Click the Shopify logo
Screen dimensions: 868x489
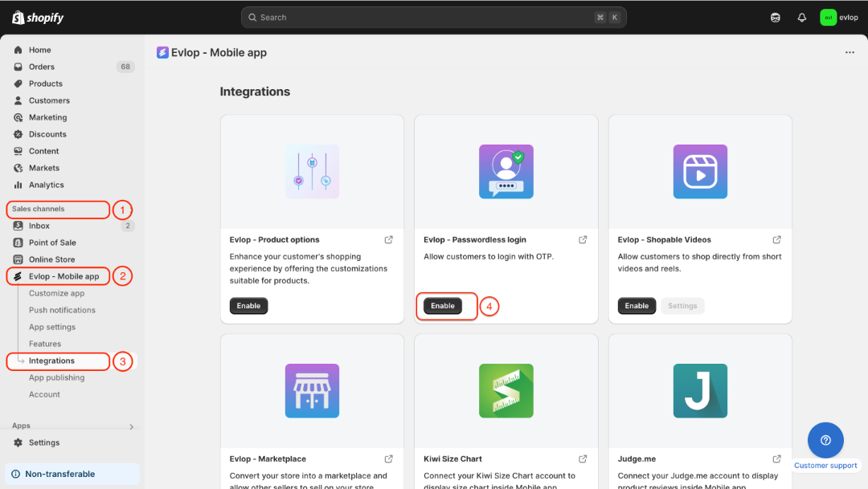click(37, 17)
